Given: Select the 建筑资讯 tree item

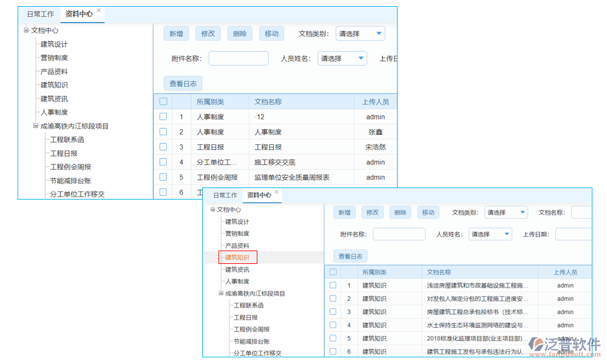Looking at the screenshot, I should tap(238, 269).
